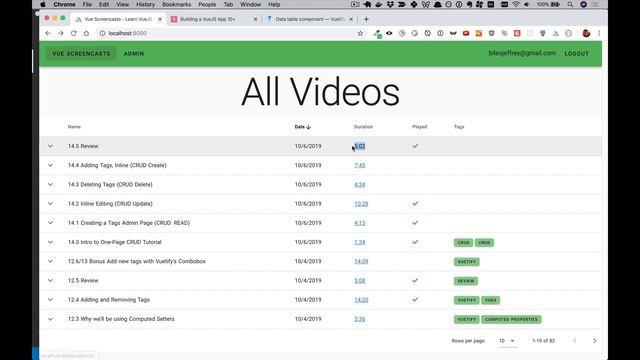Screen dimensions: 640x360
Task: Click the Vue devtools extension icon
Action: pyautogui.click(x=556, y=33)
